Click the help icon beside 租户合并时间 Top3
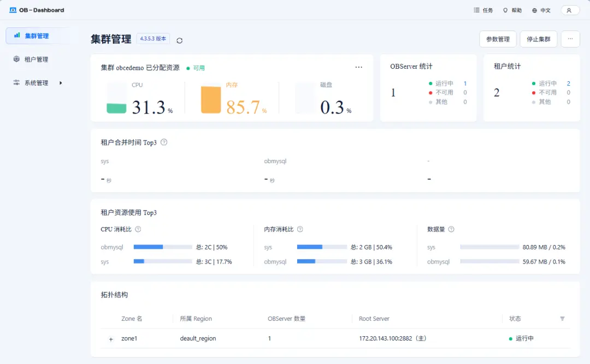The height and width of the screenshot is (364, 590). coord(164,142)
